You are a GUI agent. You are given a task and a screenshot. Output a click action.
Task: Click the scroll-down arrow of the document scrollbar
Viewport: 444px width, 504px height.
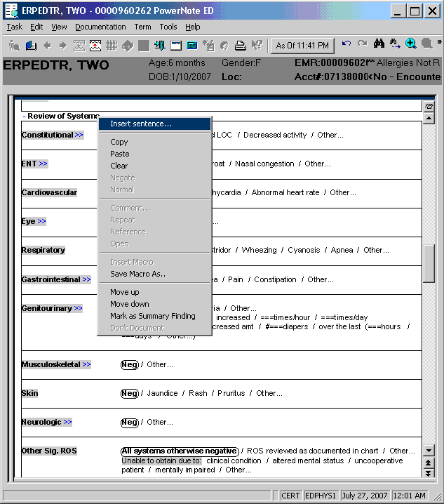tap(429, 450)
